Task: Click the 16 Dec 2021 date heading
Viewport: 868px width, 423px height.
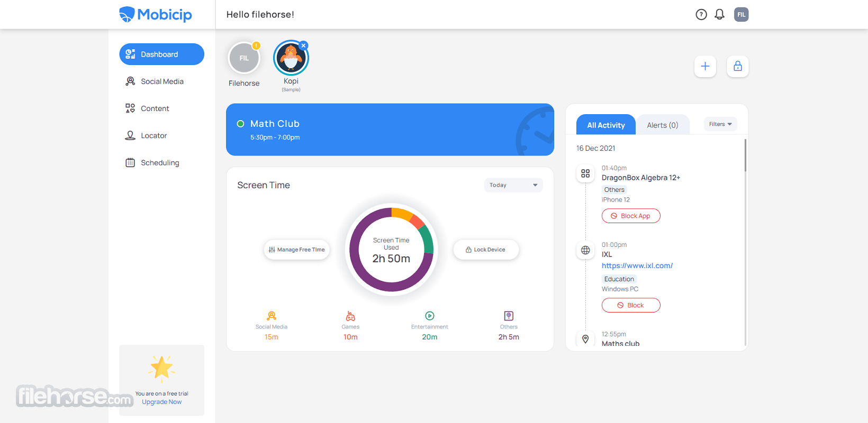Action: point(596,148)
